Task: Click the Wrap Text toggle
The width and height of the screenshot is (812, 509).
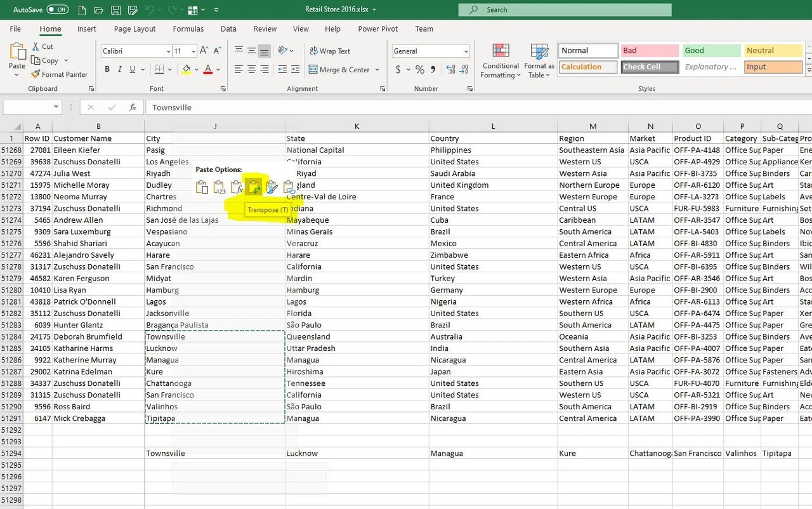Action: [331, 51]
